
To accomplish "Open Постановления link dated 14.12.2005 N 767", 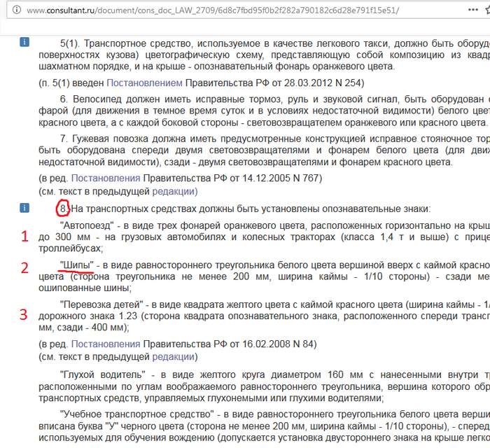I will (x=106, y=178).
